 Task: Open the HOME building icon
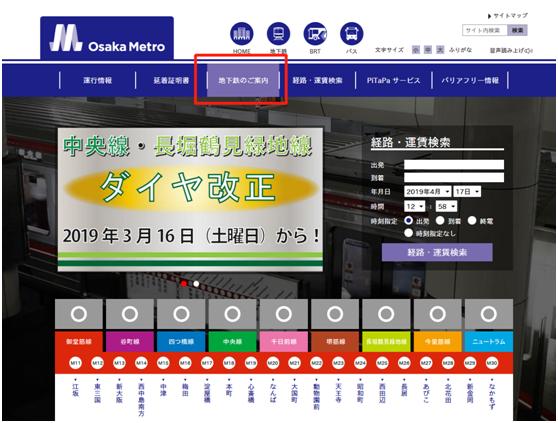pyautogui.click(x=242, y=34)
